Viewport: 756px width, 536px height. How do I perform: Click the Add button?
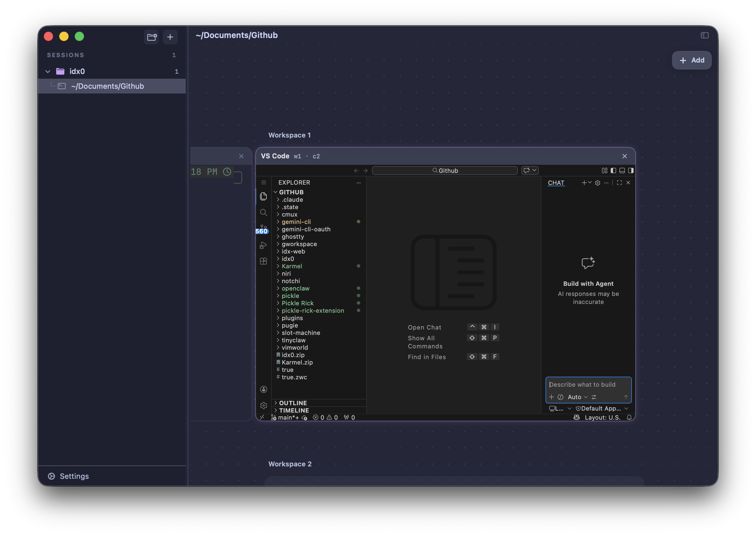(692, 60)
